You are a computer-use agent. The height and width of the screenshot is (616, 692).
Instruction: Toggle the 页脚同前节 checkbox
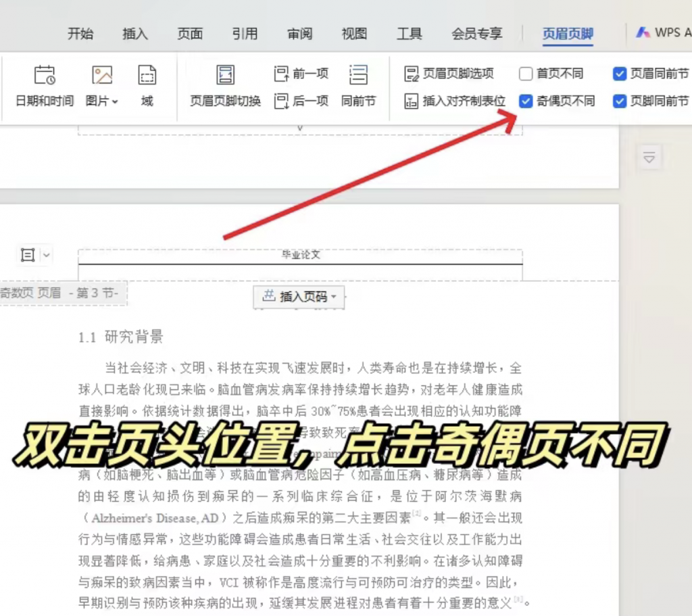(x=620, y=101)
